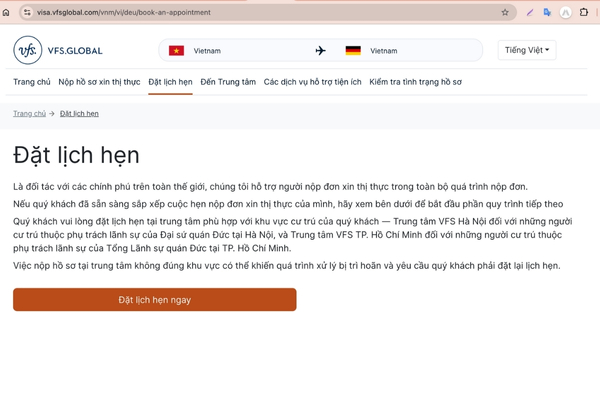The image size is (600, 400).
Task: Bookmark this page with the star icon
Action: point(505,12)
